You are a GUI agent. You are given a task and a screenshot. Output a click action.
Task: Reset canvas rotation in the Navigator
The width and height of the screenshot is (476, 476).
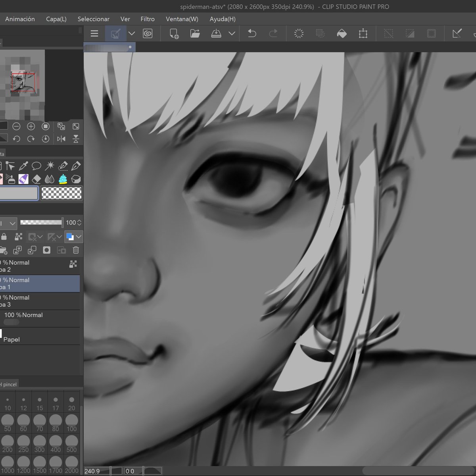pyautogui.click(x=46, y=139)
